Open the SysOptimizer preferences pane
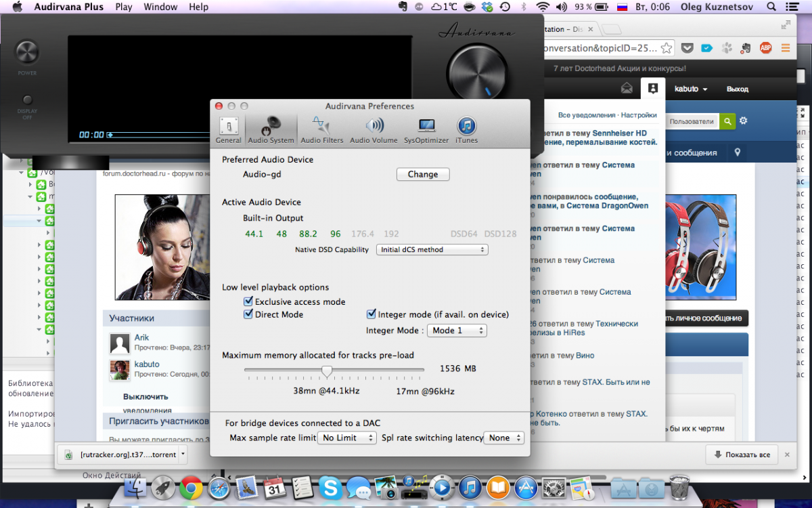Viewport: 812px width, 508px height. tap(426, 130)
